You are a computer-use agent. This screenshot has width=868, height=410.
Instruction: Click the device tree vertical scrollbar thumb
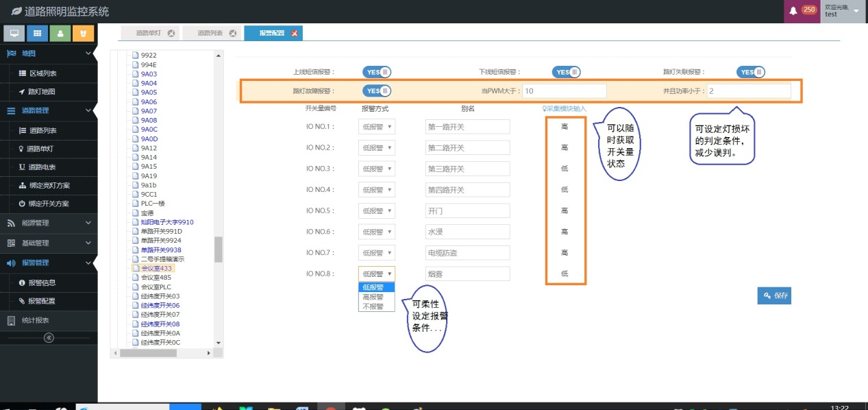[x=219, y=250]
